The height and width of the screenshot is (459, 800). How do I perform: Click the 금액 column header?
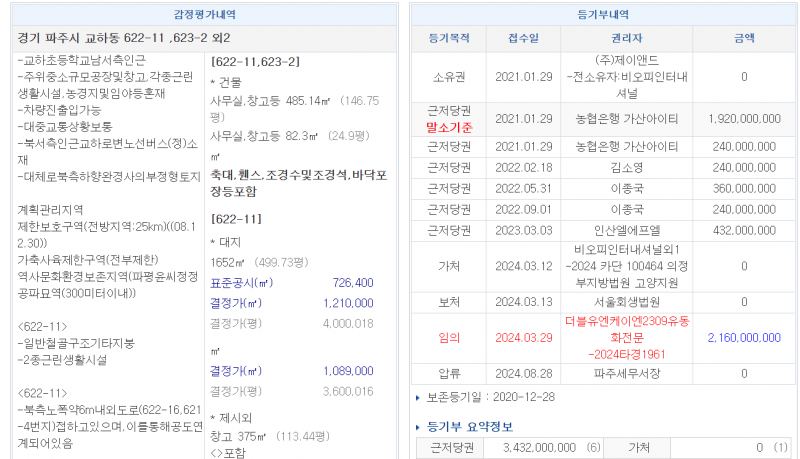pos(744,38)
